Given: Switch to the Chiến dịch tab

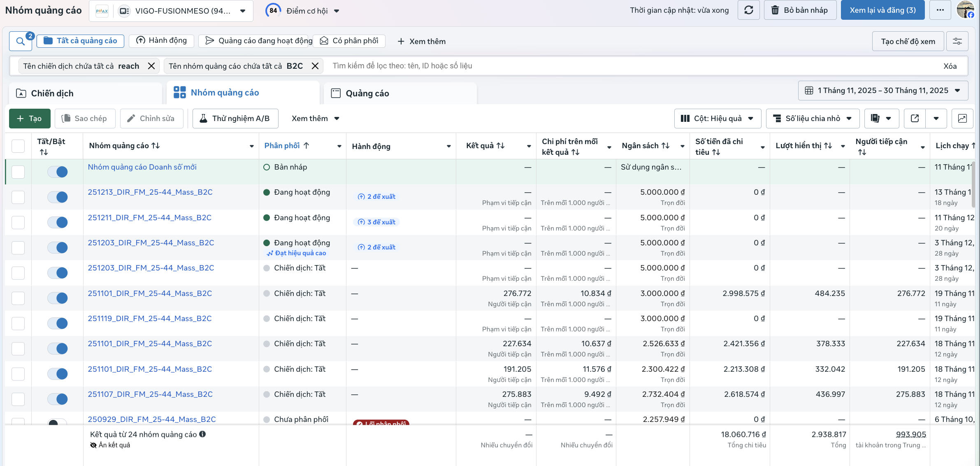Looking at the screenshot, I should point(52,93).
